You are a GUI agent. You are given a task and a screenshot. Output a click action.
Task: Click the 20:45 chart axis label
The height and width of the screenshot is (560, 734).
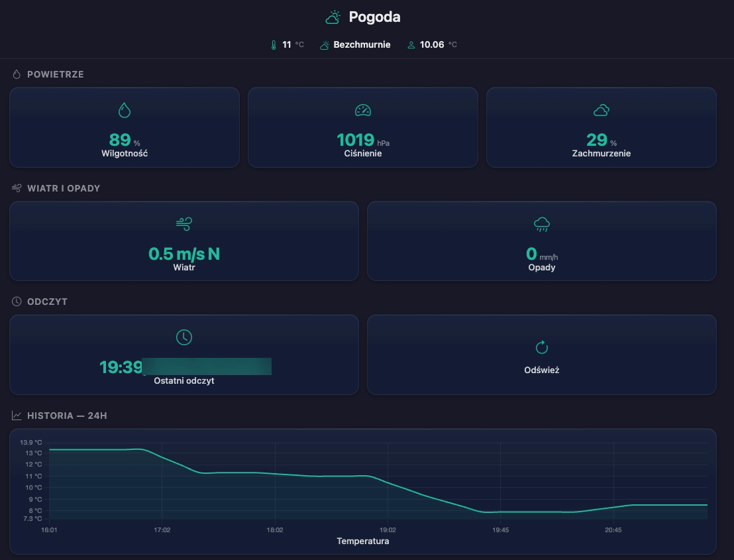click(613, 530)
